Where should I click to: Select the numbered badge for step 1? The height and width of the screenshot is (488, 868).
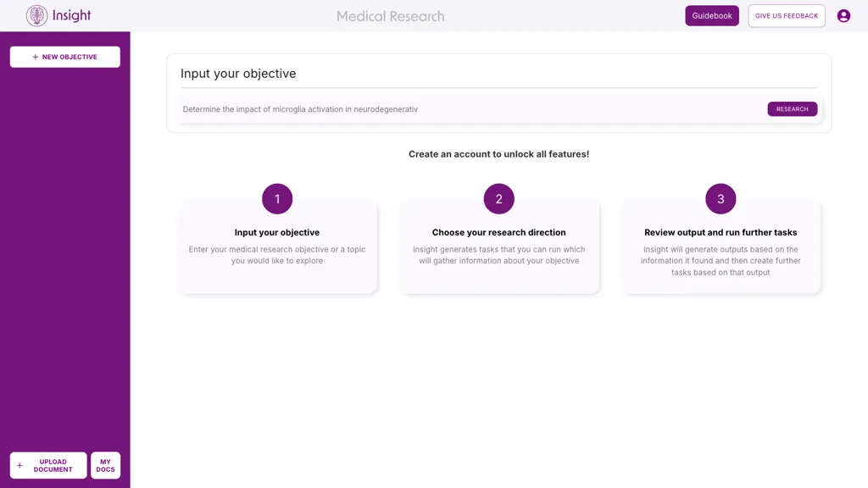[277, 198]
